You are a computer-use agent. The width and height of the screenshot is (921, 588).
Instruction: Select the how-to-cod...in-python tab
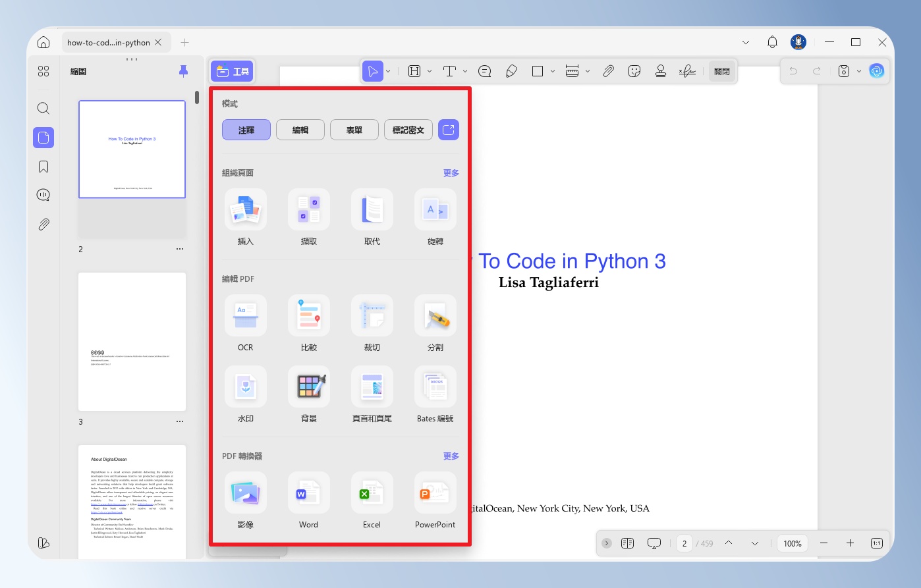point(109,43)
